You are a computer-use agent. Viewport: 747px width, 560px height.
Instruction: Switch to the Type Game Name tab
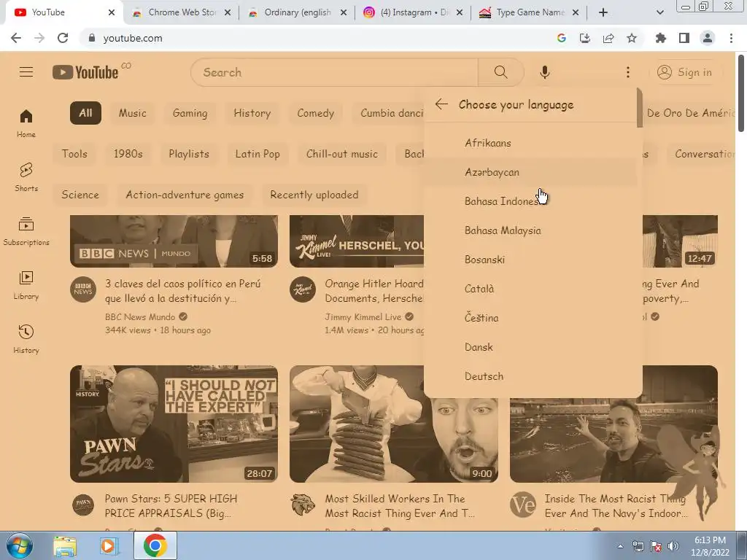click(x=529, y=12)
